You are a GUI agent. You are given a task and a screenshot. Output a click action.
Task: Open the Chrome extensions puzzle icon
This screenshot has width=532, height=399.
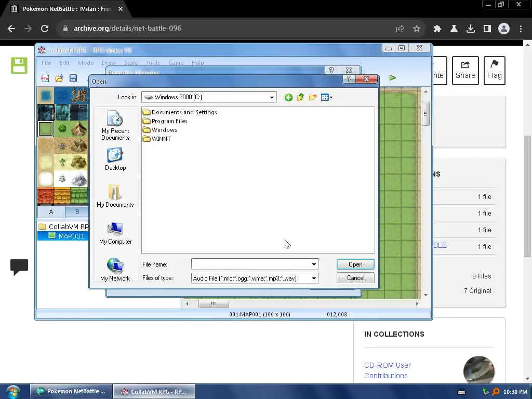pos(437,29)
